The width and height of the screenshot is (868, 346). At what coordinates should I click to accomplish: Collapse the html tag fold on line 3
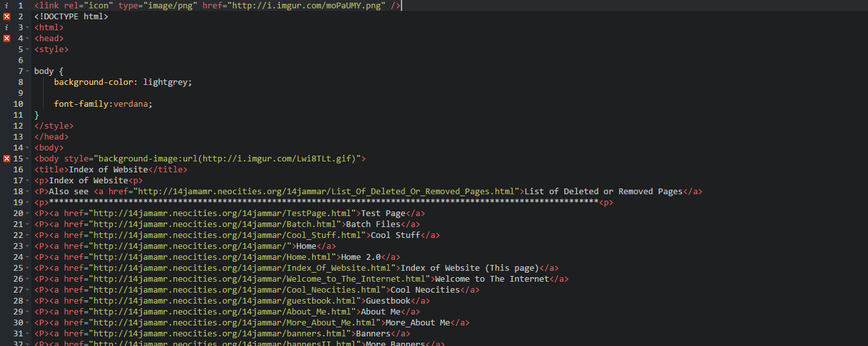[28, 28]
